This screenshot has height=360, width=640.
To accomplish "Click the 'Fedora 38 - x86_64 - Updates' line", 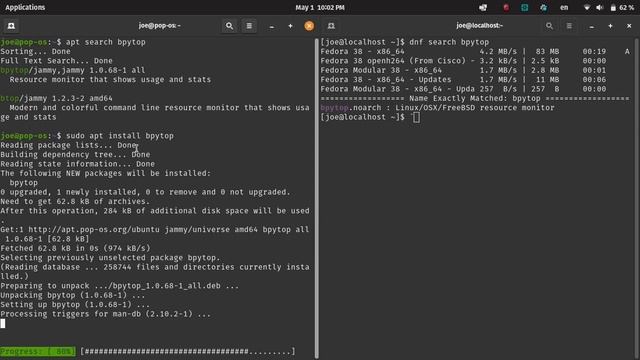I will (463, 80).
